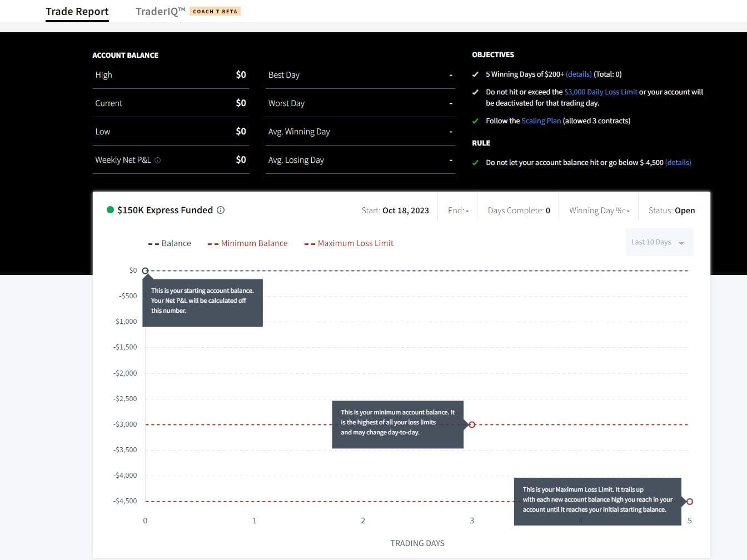Image resolution: width=747 pixels, height=560 pixels.
Task: Click green checkmark beside account balance rule
Action: click(475, 163)
